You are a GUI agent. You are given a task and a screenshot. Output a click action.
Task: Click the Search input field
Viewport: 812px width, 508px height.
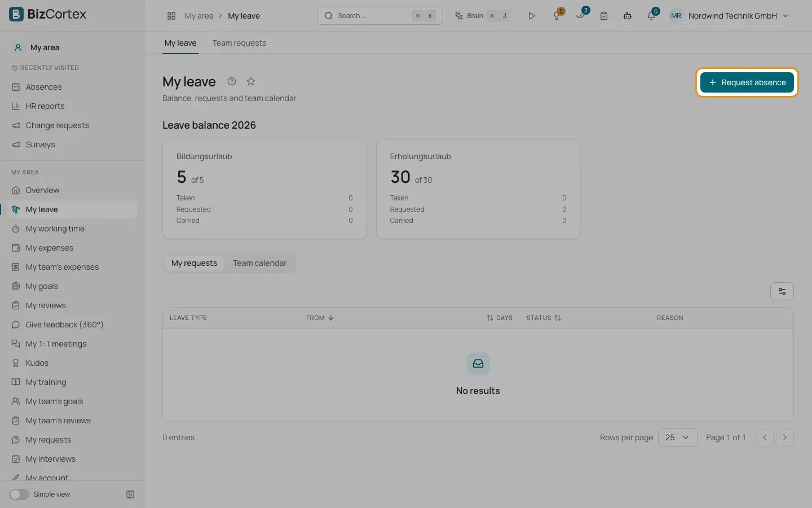click(380, 16)
